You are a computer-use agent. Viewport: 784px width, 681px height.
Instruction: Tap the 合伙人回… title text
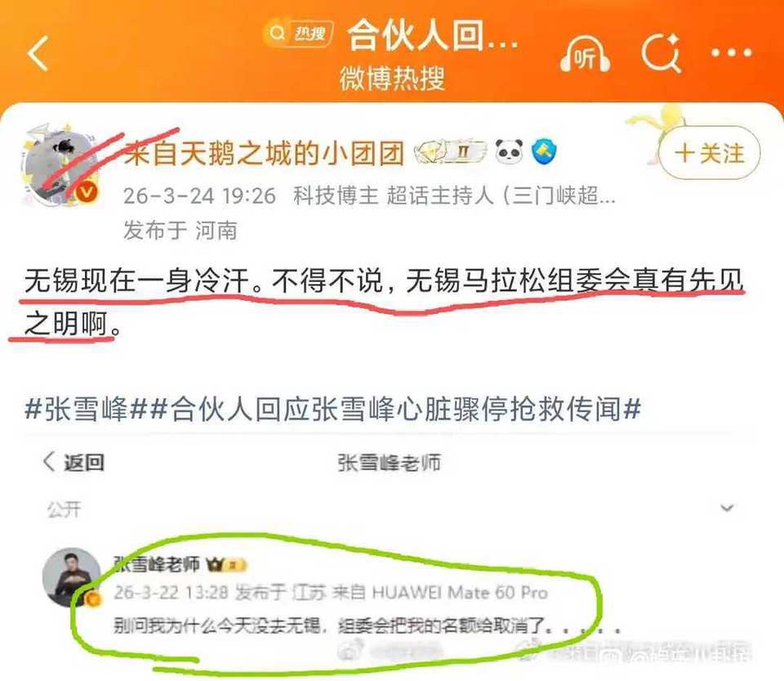point(433,35)
